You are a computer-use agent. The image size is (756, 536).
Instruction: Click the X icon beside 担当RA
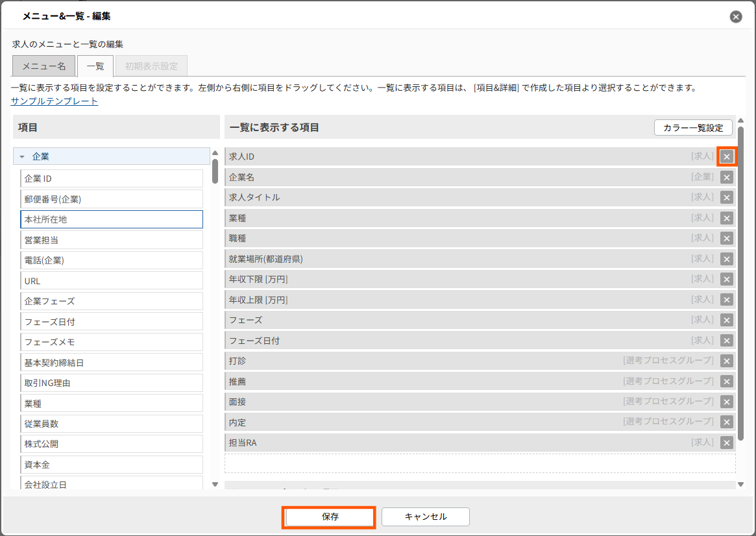727,443
